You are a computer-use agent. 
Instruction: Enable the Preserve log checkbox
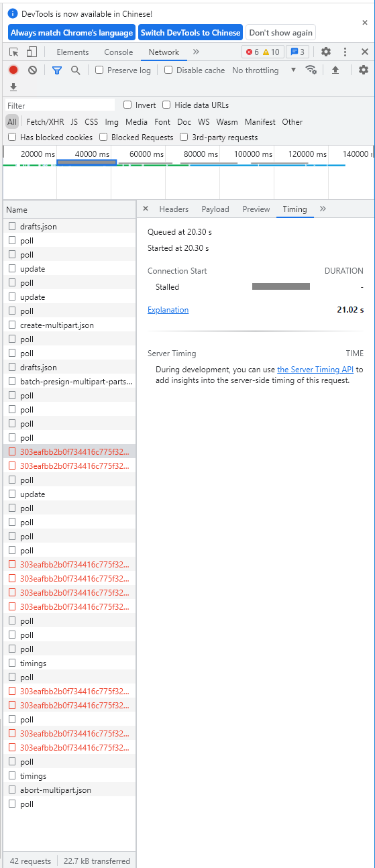[99, 70]
